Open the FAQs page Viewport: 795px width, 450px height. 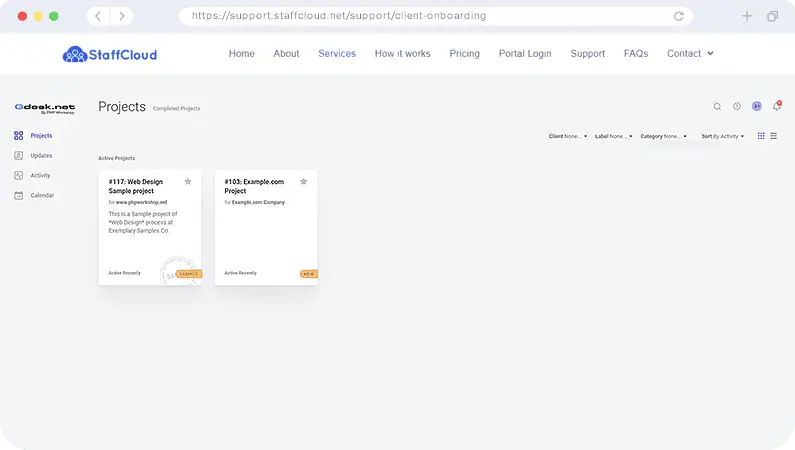(636, 54)
